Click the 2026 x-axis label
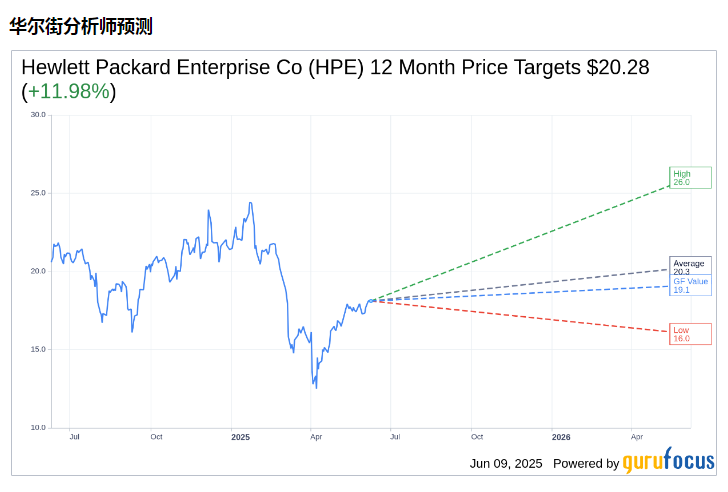 tap(561, 437)
